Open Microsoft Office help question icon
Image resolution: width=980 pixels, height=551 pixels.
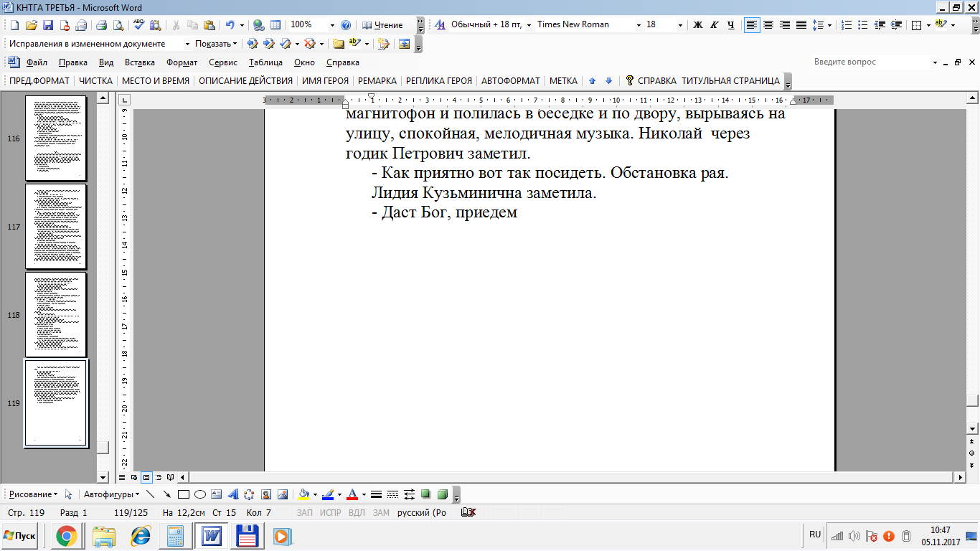[346, 25]
